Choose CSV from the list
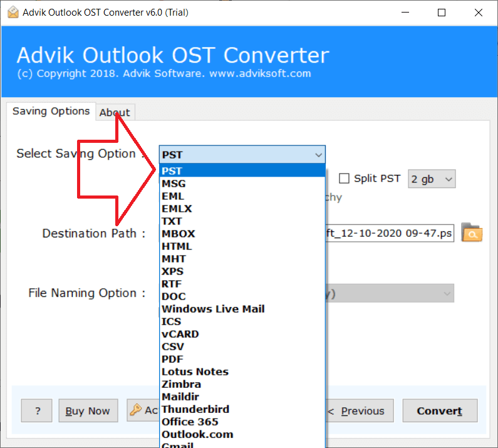The height and width of the screenshot is (448, 498). point(242,346)
